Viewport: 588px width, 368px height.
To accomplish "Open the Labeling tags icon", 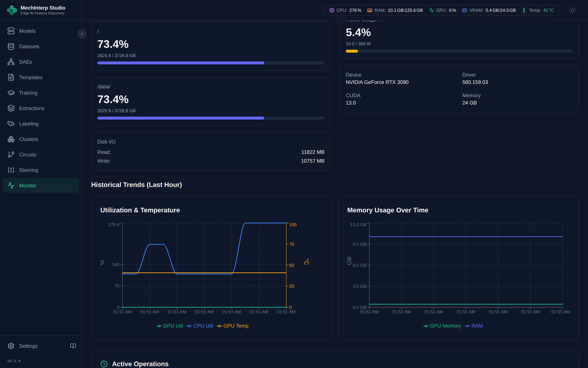I will (11, 124).
